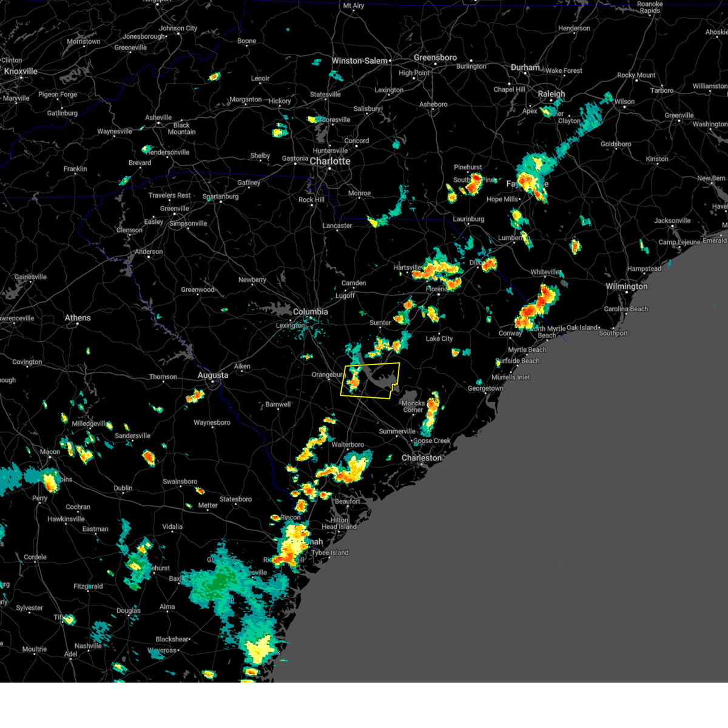
Task: Click the Lancaster label
Action: 337,226
